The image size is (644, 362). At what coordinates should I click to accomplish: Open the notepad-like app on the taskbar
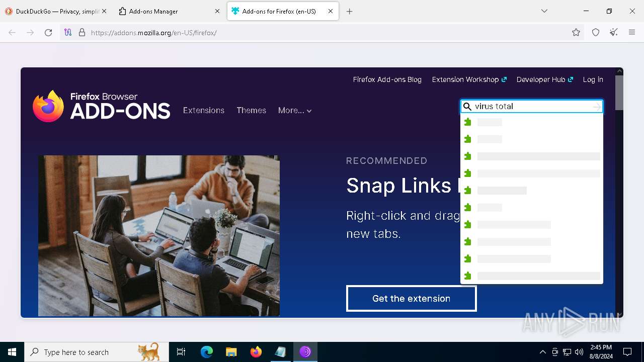click(x=280, y=352)
